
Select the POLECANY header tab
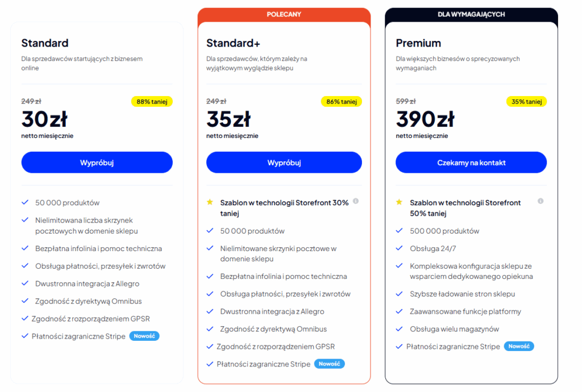click(284, 14)
